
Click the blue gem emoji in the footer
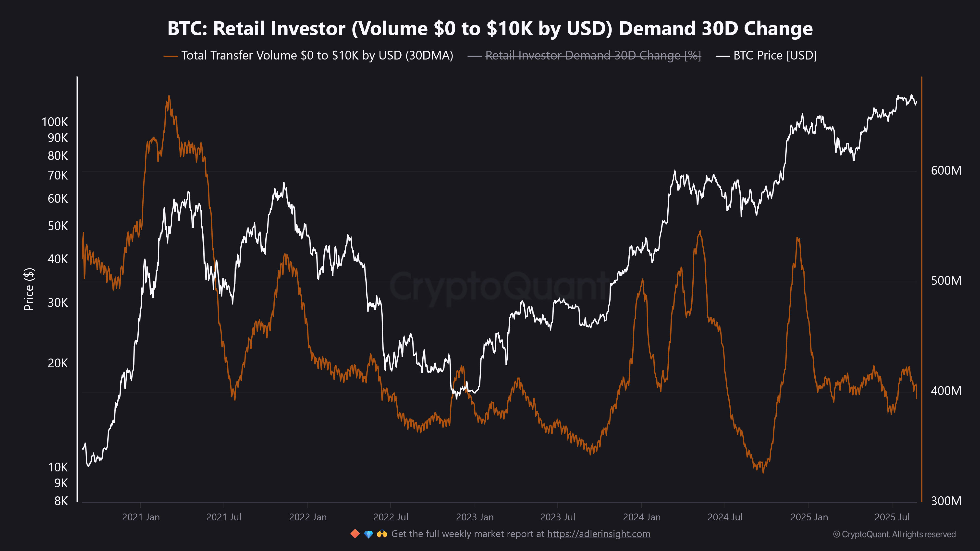click(x=368, y=534)
